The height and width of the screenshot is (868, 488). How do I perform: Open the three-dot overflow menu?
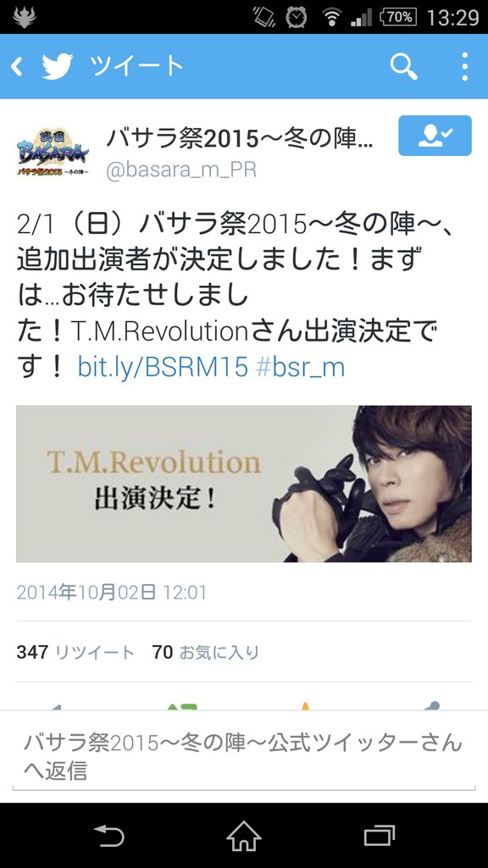pyautogui.click(x=465, y=66)
